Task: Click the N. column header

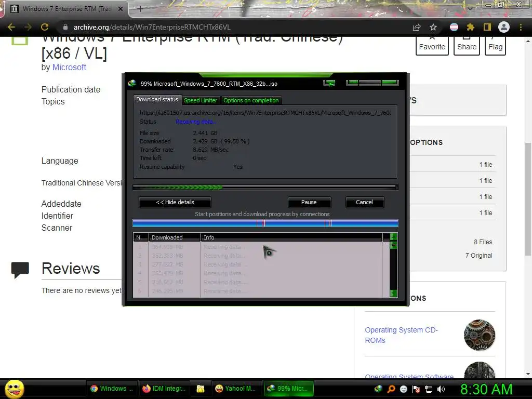Action: (x=141, y=237)
